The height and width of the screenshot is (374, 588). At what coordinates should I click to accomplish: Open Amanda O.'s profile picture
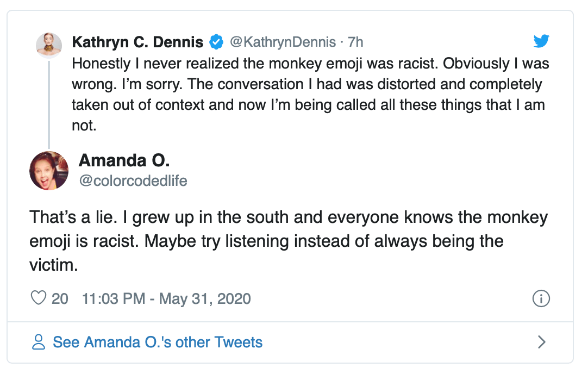(x=49, y=170)
